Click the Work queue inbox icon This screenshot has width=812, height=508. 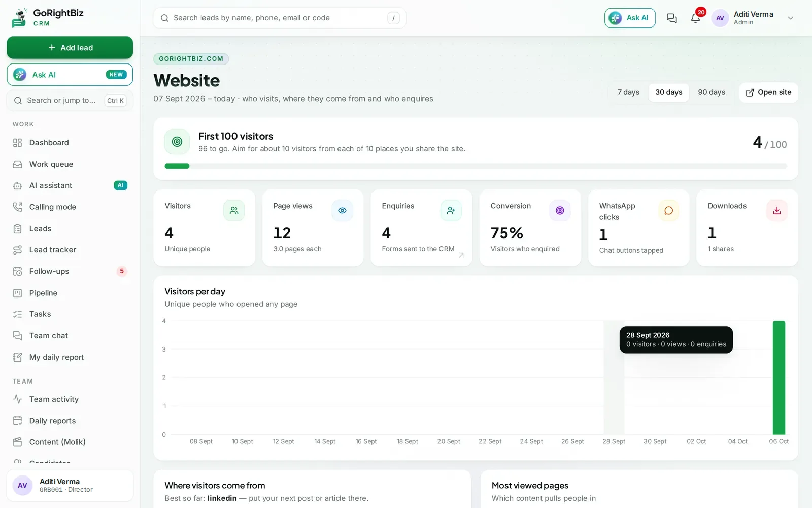click(x=17, y=164)
